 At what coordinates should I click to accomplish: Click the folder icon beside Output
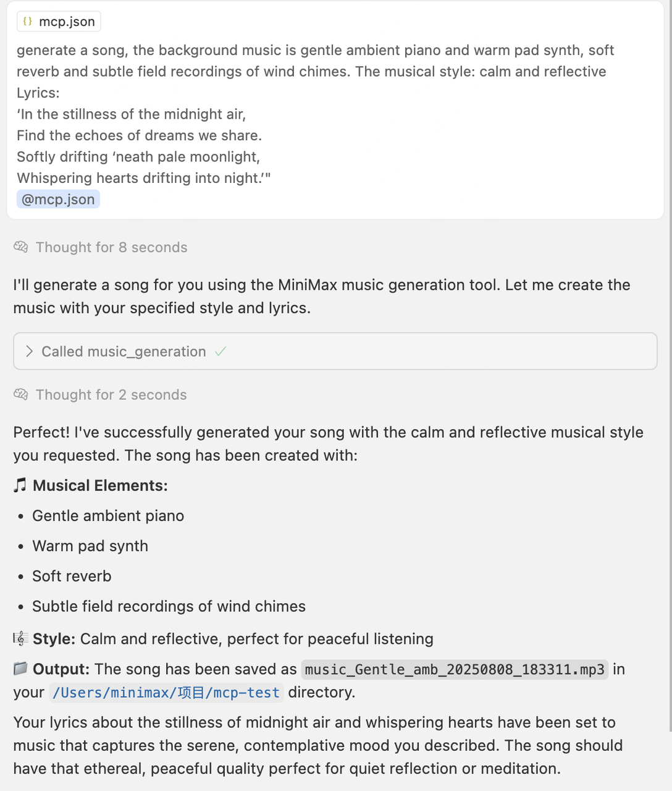point(20,669)
